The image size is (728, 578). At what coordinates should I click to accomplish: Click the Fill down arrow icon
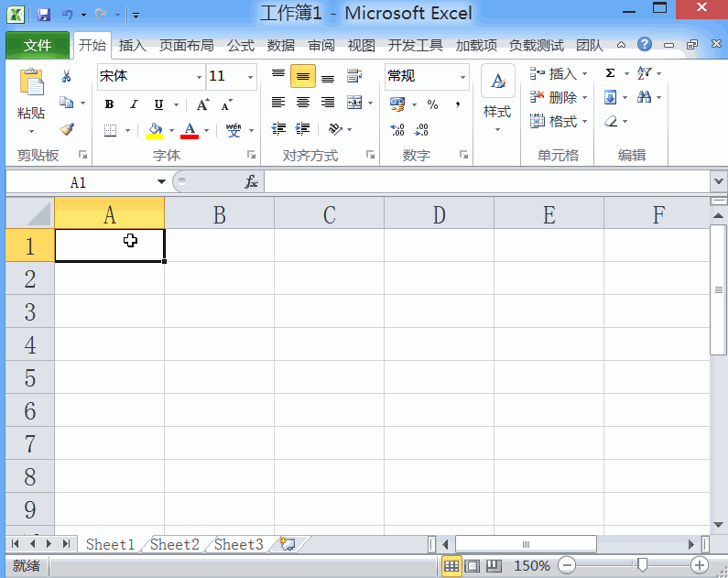pyautogui.click(x=611, y=97)
